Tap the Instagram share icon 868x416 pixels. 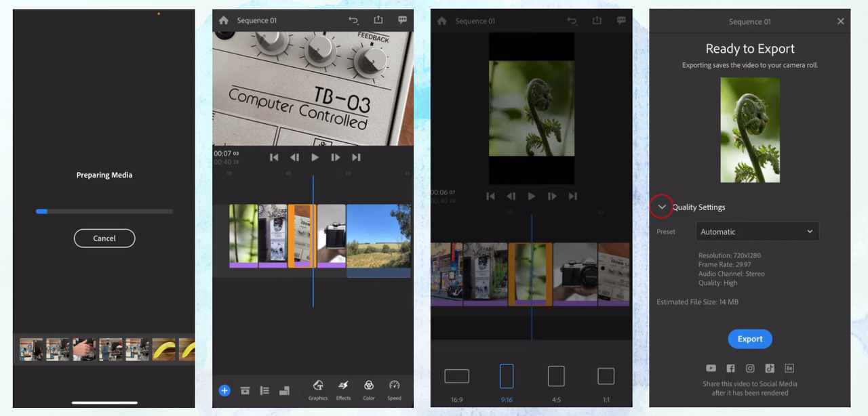[750, 368]
